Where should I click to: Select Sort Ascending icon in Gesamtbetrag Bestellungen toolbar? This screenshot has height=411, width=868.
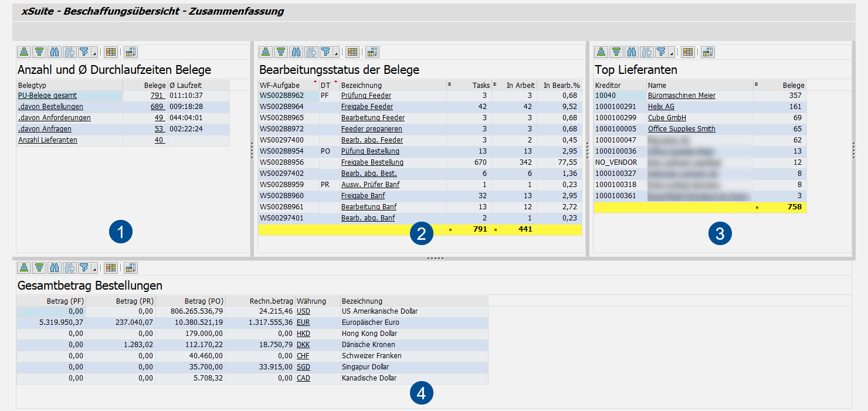[x=23, y=267]
